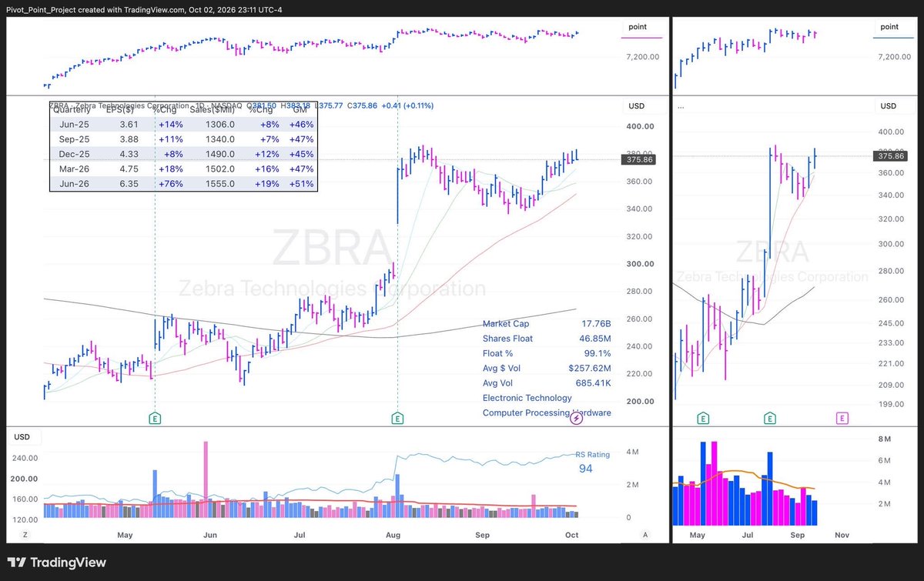The width and height of the screenshot is (924, 581).
Task: Click the August earnings E marker on the left chart
Action: [x=397, y=418]
